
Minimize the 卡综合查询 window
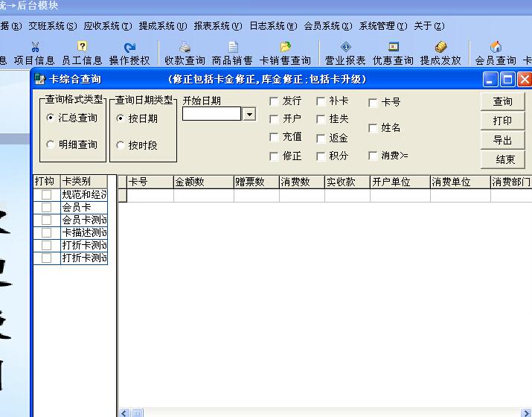(490, 80)
